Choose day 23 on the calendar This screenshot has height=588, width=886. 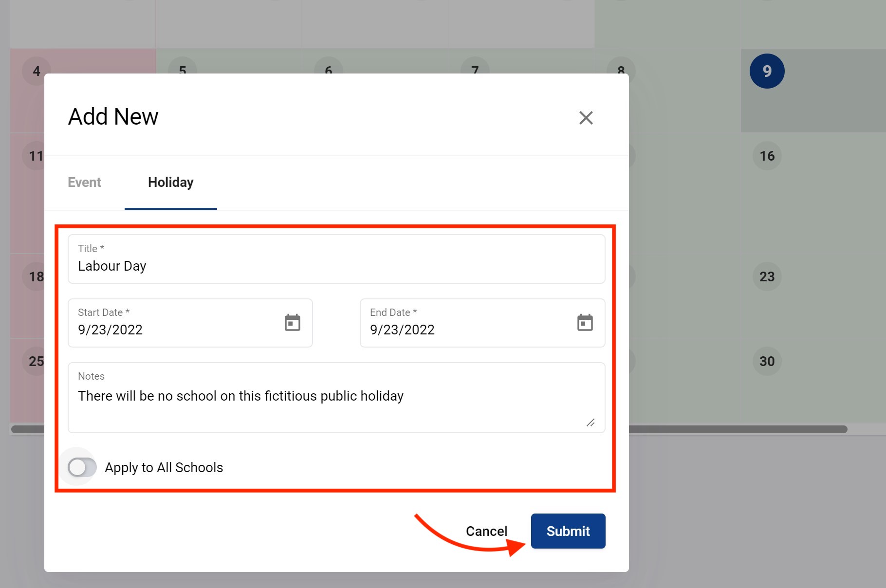pyautogui.click(x=767, y=276)
